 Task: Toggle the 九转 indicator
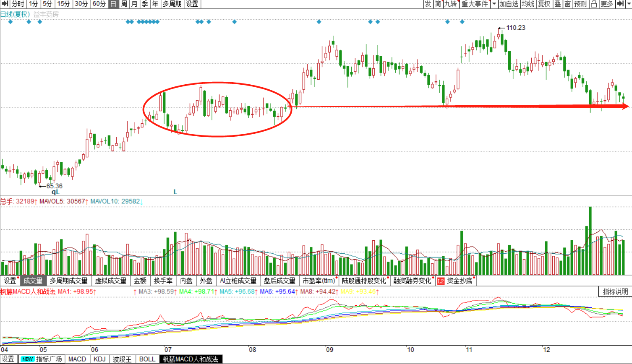451,4
